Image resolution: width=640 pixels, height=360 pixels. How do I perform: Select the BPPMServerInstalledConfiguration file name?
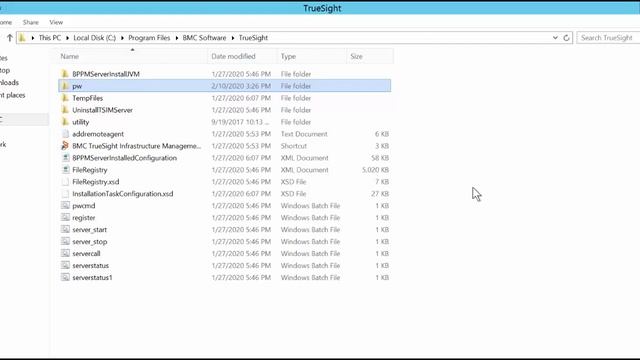(124, 158)
